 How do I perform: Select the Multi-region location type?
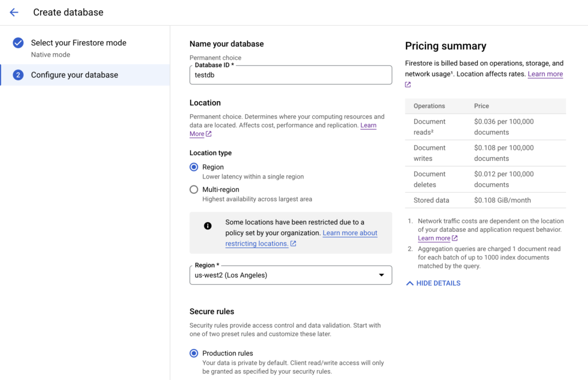(194, 189)
